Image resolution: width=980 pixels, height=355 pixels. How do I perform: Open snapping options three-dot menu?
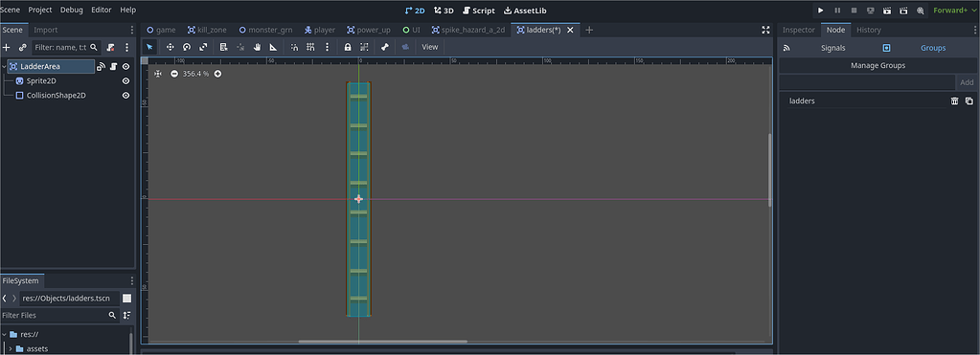coord(327,47)
